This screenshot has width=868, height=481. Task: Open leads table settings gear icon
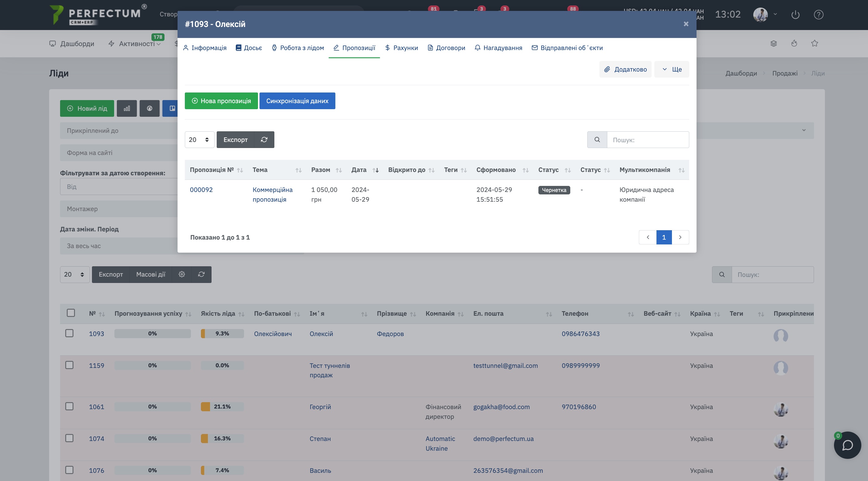[181, 274]
